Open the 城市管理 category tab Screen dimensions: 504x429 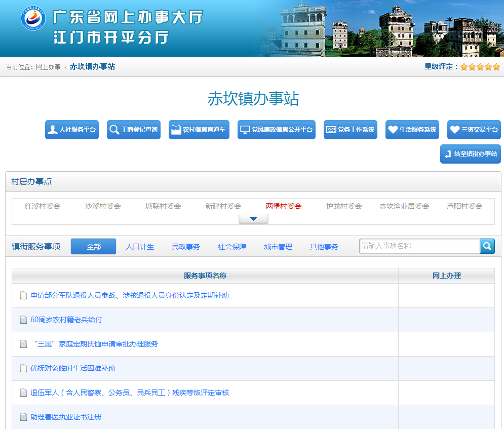(278, 247)
